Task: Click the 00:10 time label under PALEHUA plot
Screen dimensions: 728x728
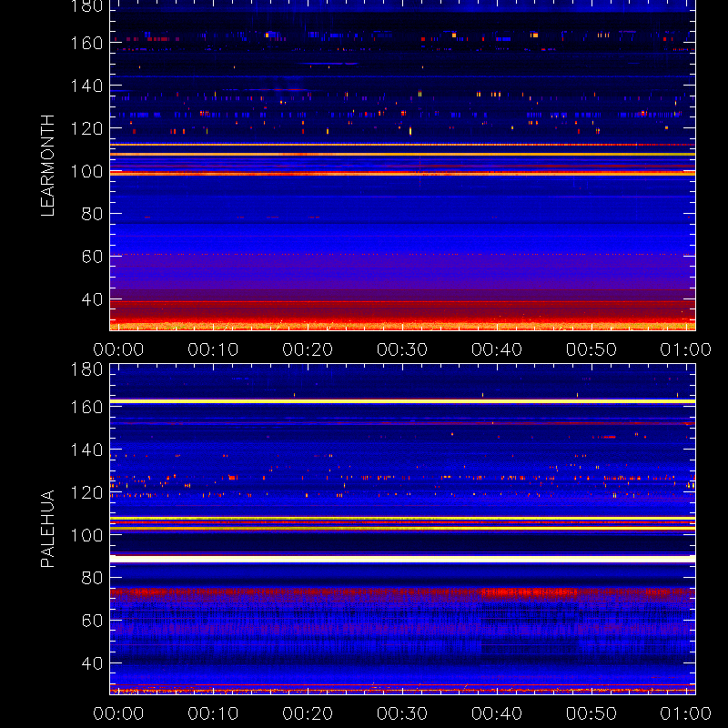Action: click(x=213, y=713)
